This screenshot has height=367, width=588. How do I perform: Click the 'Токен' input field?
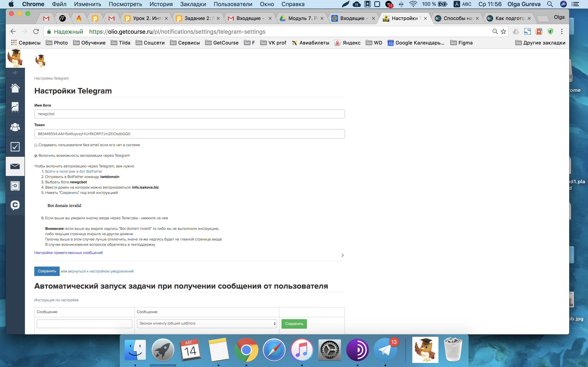(189, 134)
